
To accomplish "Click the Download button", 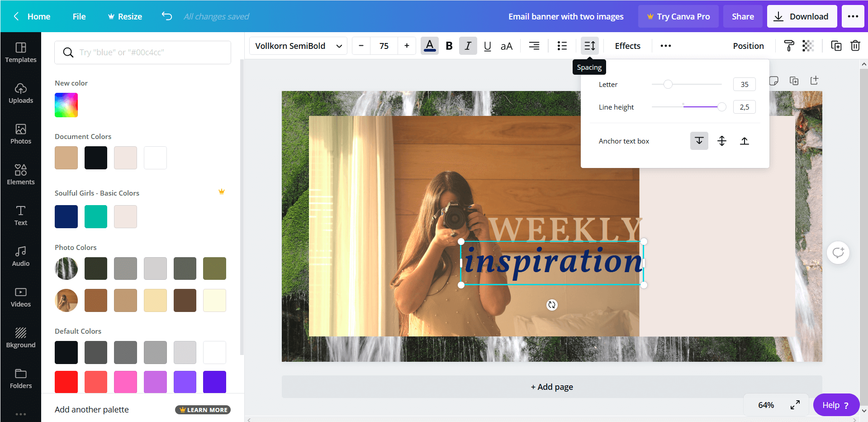I will pos(802,16).
